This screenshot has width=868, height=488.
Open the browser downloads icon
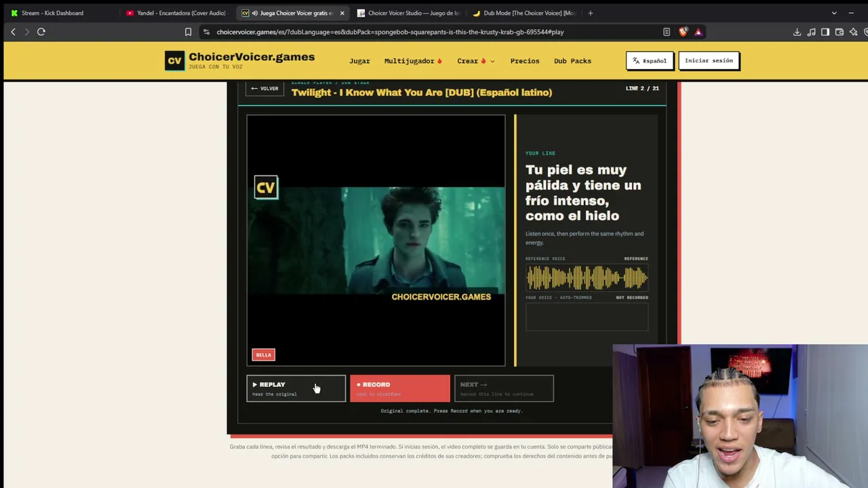pyautogui.click(x=797, y=32)
